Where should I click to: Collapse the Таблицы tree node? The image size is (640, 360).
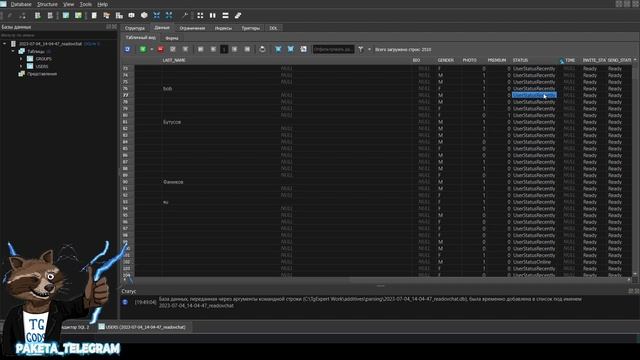pyautogui.click(x=13, y=51)
